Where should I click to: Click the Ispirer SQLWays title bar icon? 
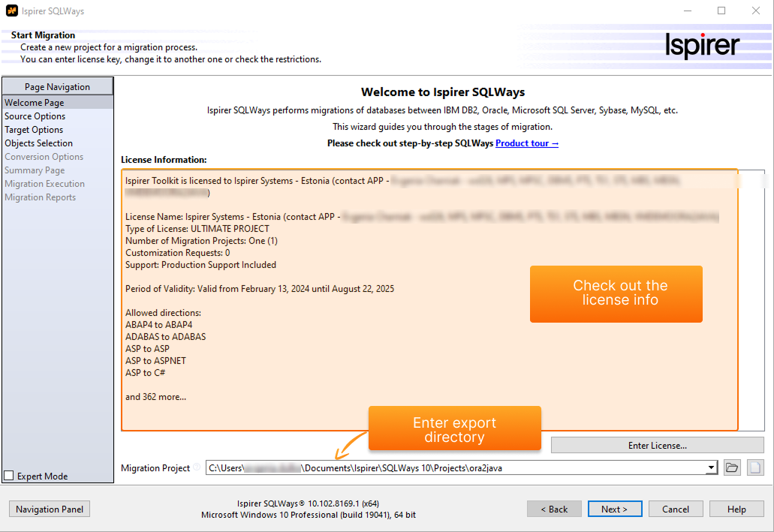(11, 11)
